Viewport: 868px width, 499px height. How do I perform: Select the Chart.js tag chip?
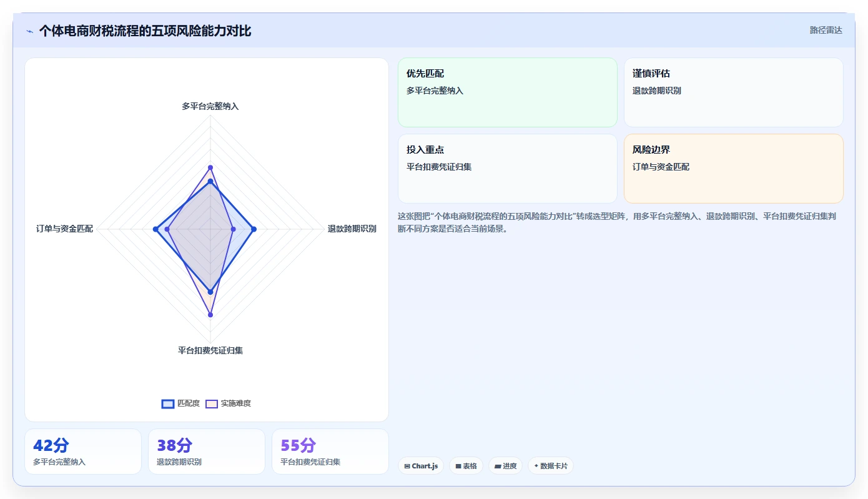coord(421,466)
